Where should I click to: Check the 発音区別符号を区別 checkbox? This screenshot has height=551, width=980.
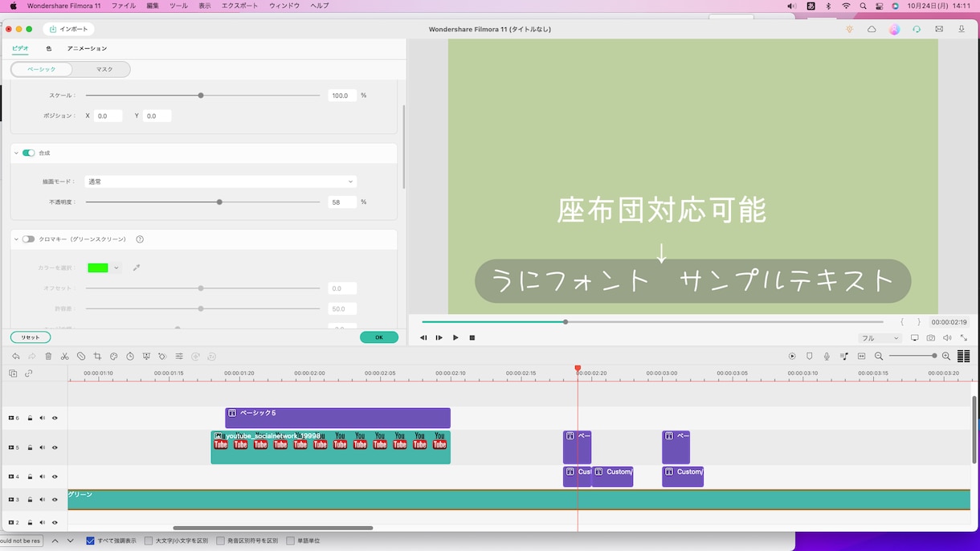coord(220,541)
